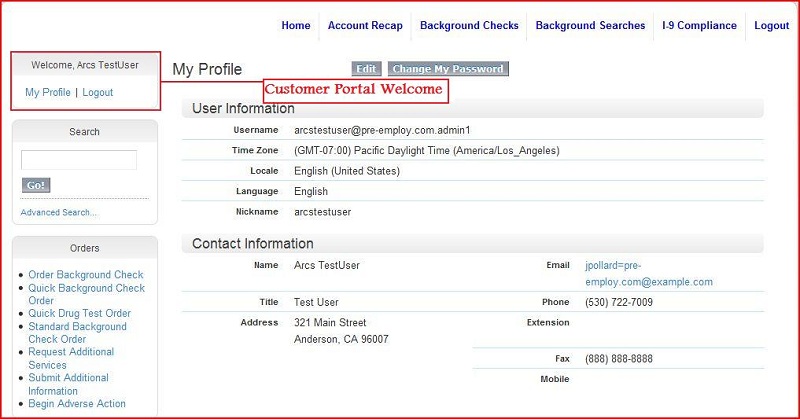Click the Edit button beside My Profile
Screen dimensions: 800x419
[366, 68]
